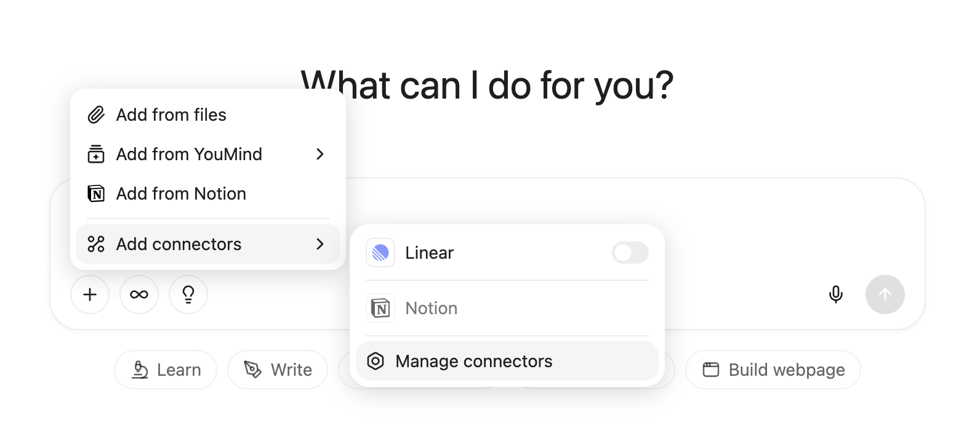Click the plus attach button

(x=90, y=294)
